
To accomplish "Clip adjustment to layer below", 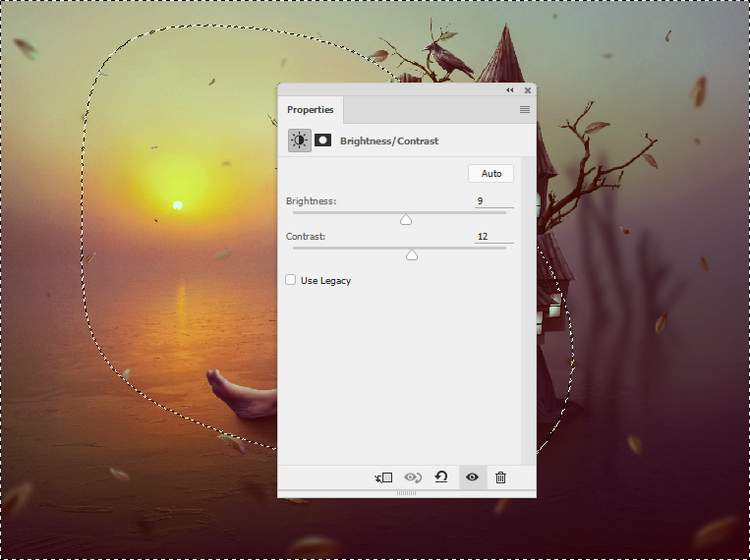I will (384, 477).
